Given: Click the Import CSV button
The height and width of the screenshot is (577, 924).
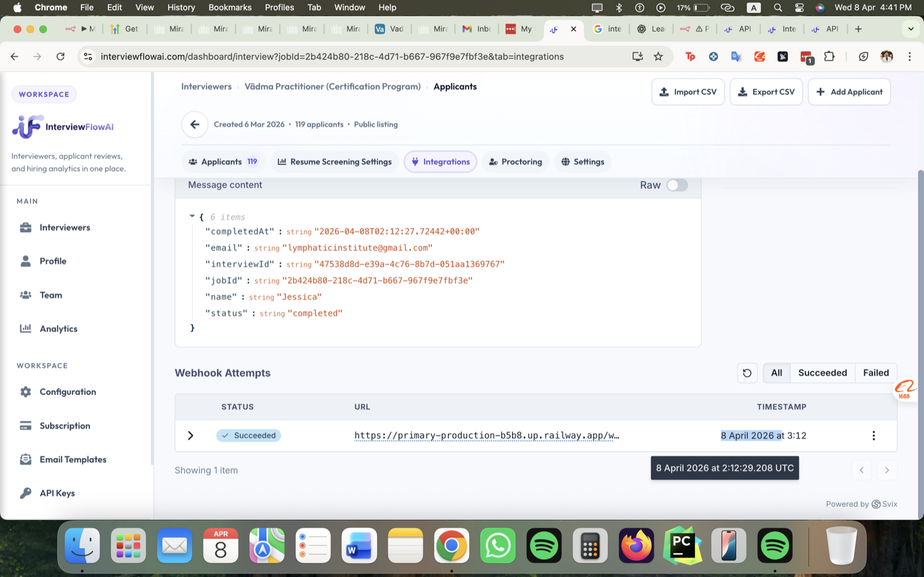Looking at the screenshot, I should tap(688, 92).
